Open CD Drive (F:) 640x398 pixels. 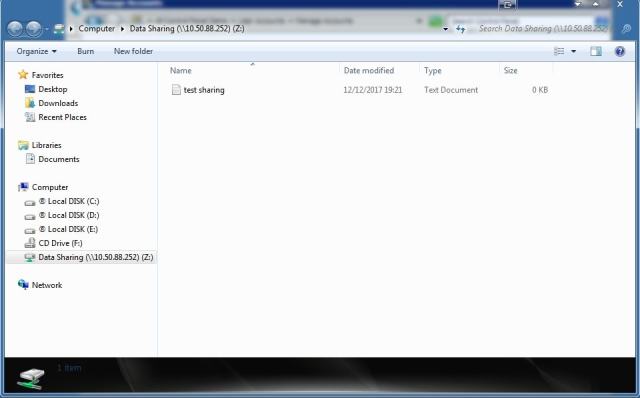pyautogui.click(x=60, y=243)
